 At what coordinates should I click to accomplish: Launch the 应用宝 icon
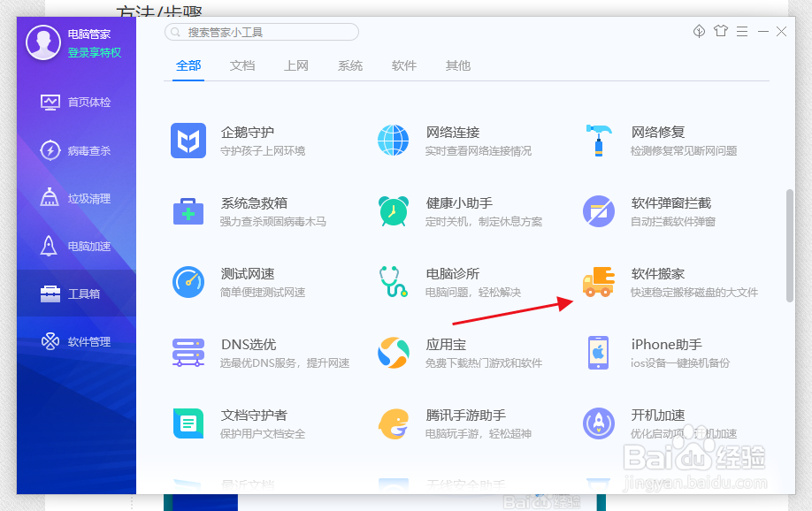coord(393,353)
